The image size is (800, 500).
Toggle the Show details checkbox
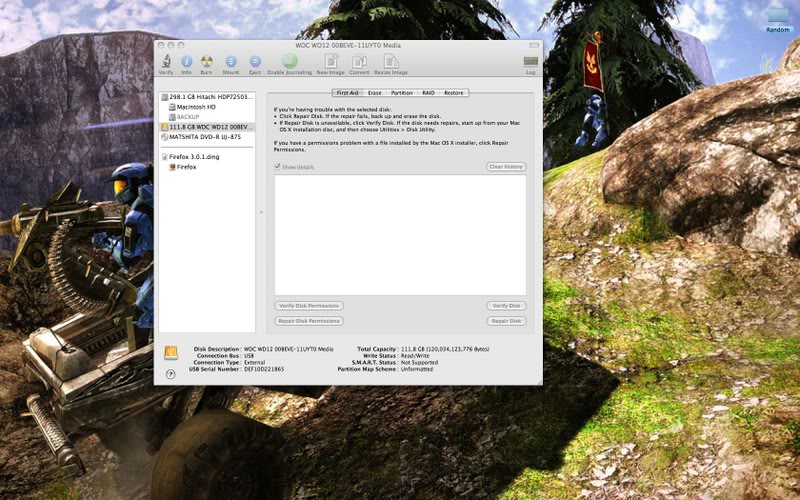click(278, 167)
